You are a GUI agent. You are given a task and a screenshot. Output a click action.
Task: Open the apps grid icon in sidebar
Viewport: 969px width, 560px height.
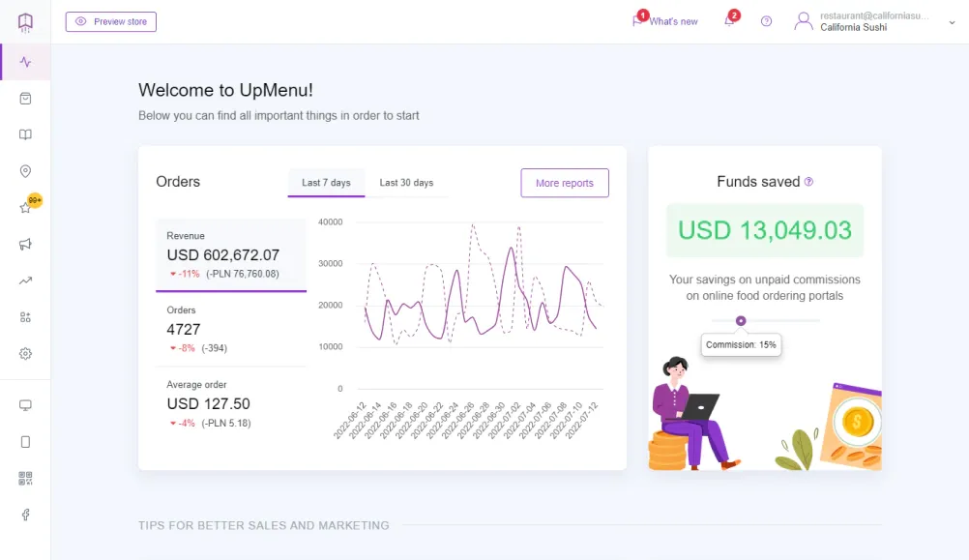pos(25,317)
